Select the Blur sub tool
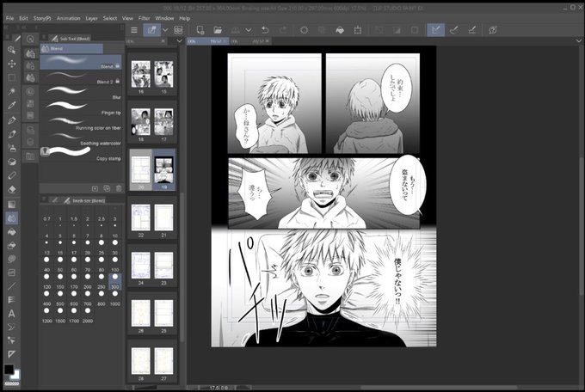Screen dimensions: 585x392 click(81, 93)
